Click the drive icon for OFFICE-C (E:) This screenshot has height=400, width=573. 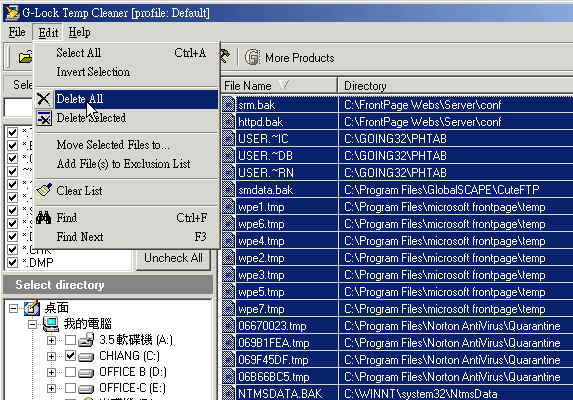click(86, 388)
